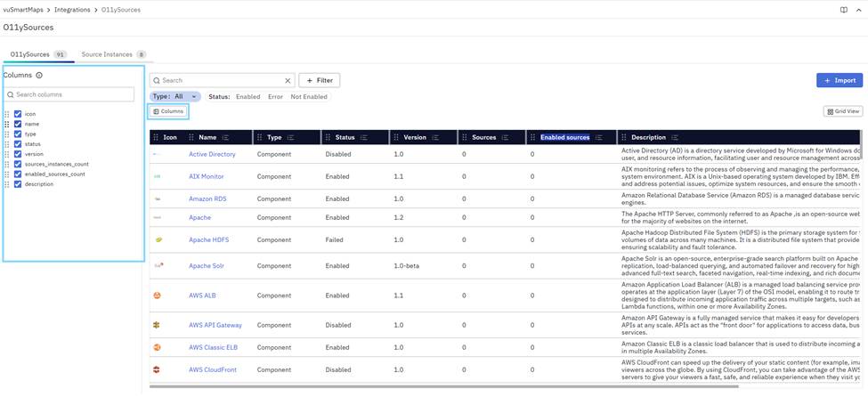Expand the Type: All dropdown
Viewport: 868px width, 397px height.
(174, 96)
